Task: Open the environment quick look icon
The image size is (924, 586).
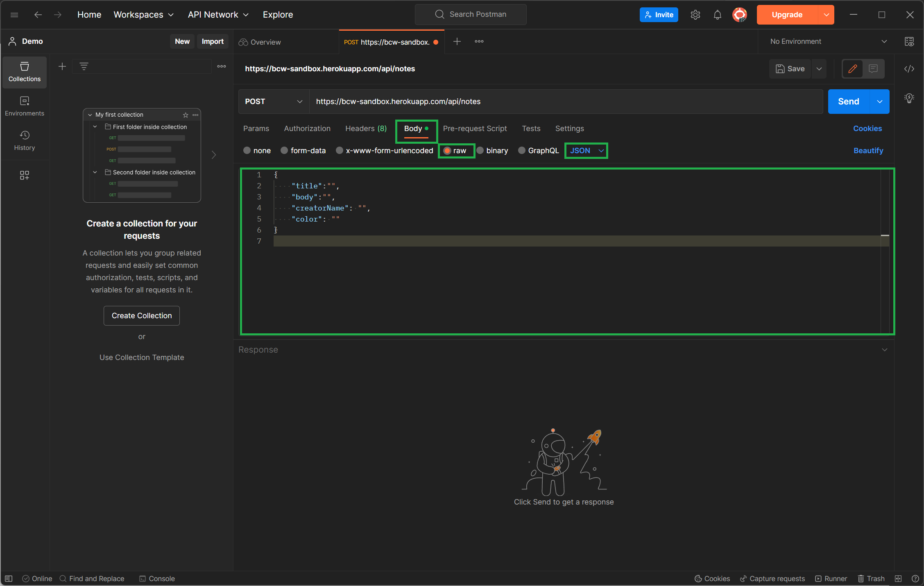Action: pos(909,41)
